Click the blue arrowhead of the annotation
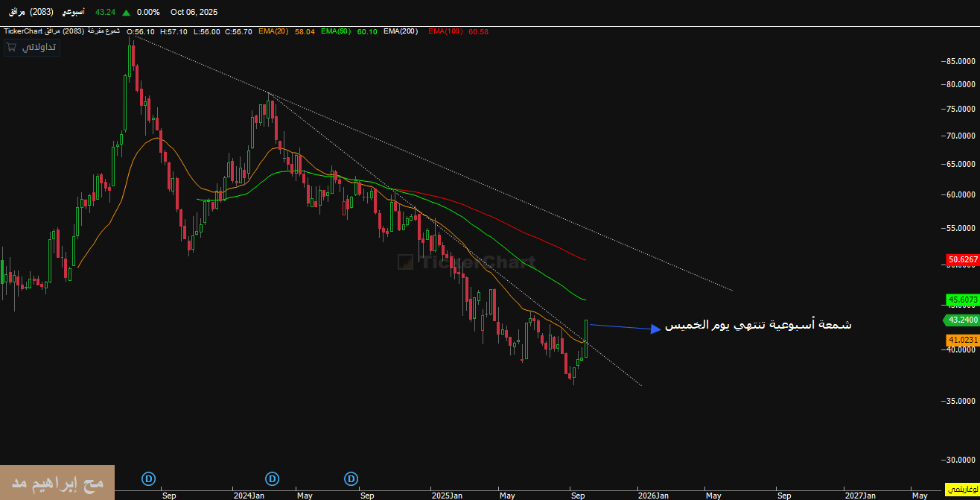This screenshot has width=980, height=500. 655,329
